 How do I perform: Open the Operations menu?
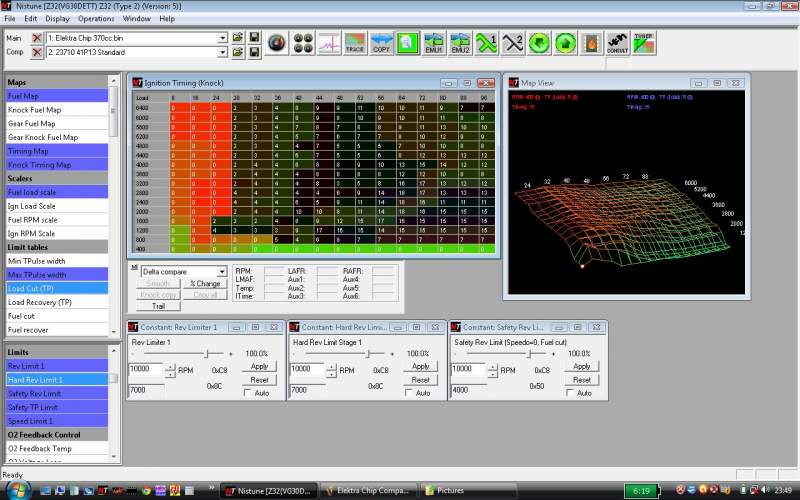[x=96, y=18]
